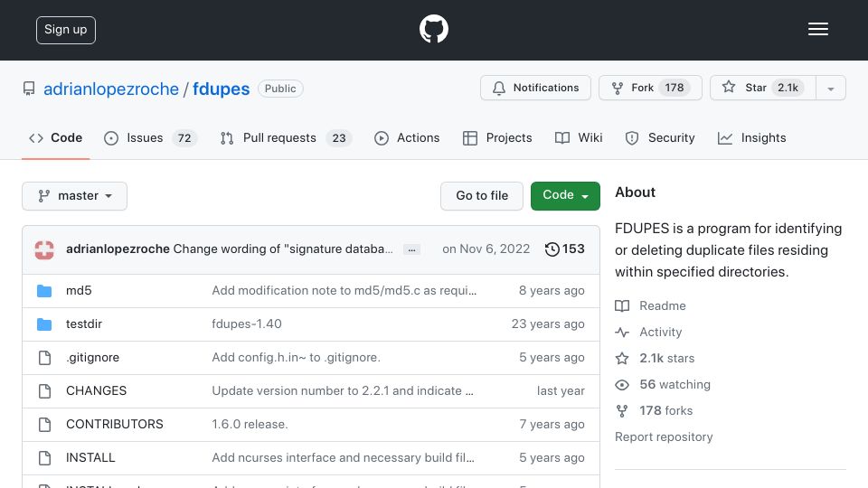The image size is (868, 488).
Task: Click the CHANGES file icon
Action: [x=44, y=390]
